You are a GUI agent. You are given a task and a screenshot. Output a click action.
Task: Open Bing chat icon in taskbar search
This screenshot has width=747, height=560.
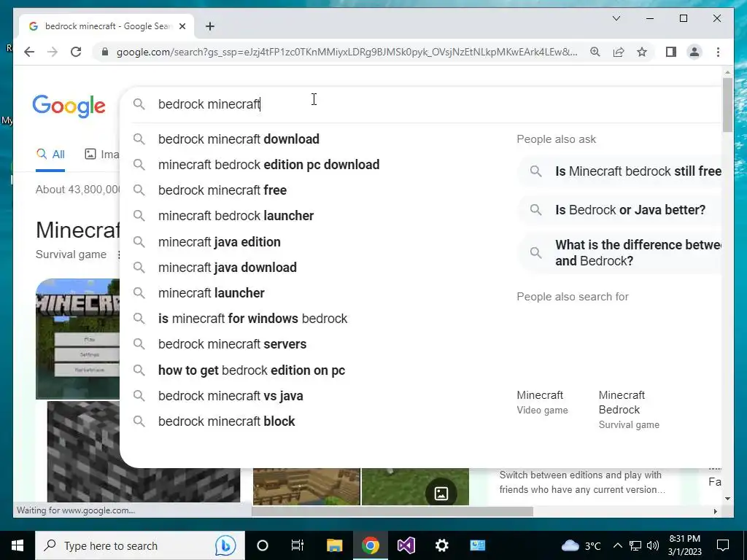[x=225, y=545]
